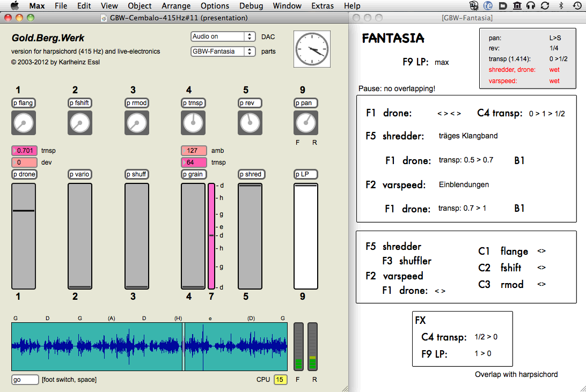The image size is (586, 392).
Task: Open the Extras menu
Action: coord(323,6)
